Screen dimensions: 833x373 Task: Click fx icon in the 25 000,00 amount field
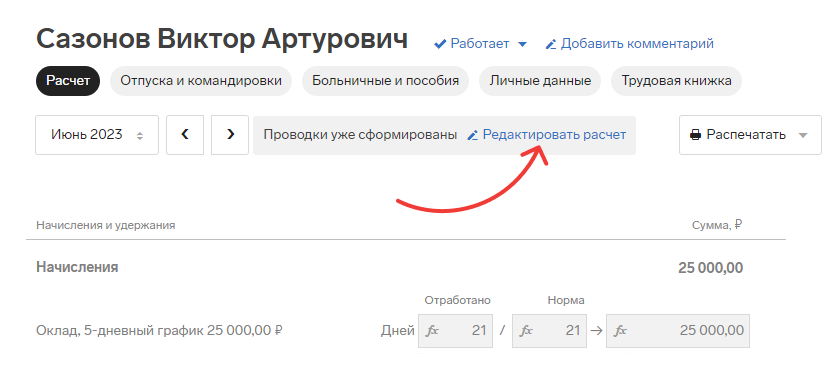(620, 330)
